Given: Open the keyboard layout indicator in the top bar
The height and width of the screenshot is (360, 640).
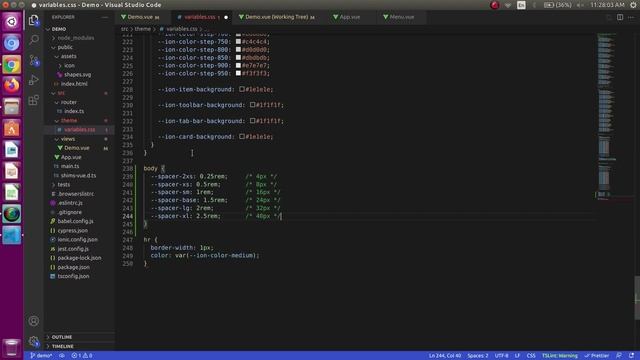Looking at the screenshot, I should 521,5.
